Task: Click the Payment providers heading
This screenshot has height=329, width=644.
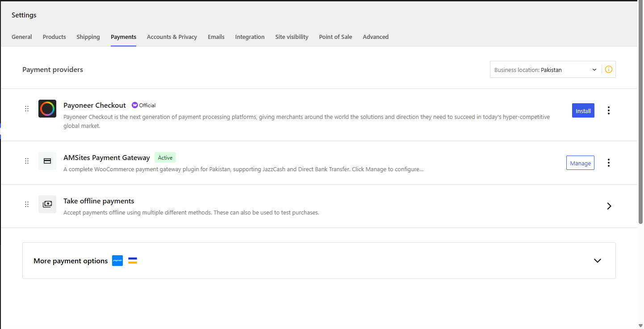Action: [53, 70]
